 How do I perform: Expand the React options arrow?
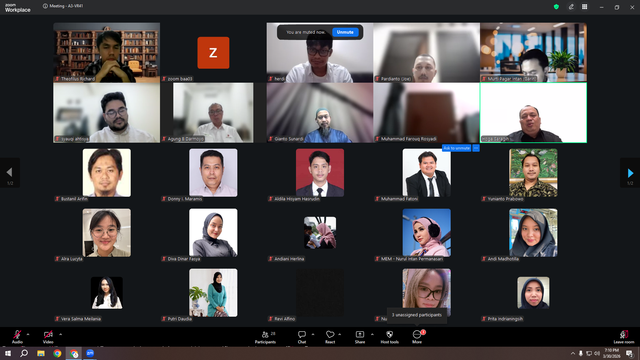pos(340,334)
